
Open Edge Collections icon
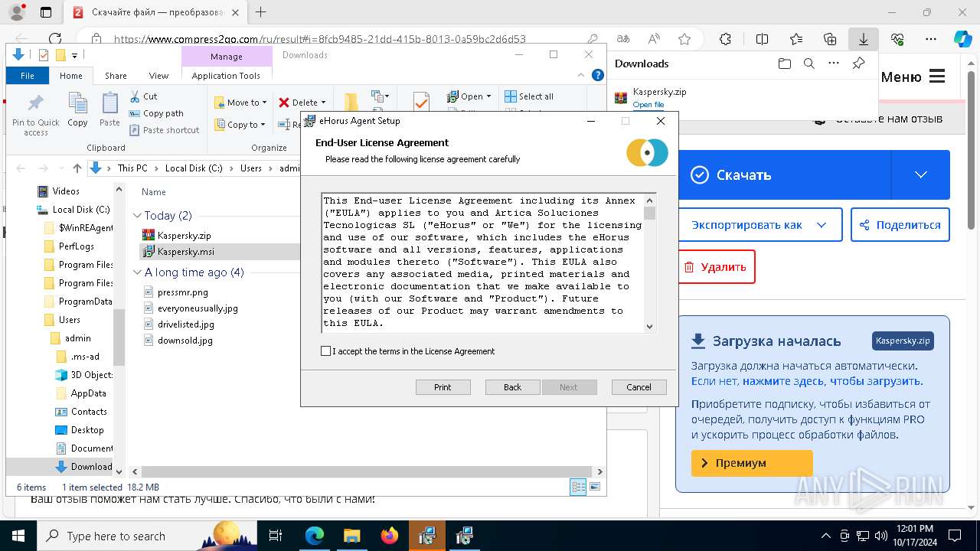(x=830, y=39)
